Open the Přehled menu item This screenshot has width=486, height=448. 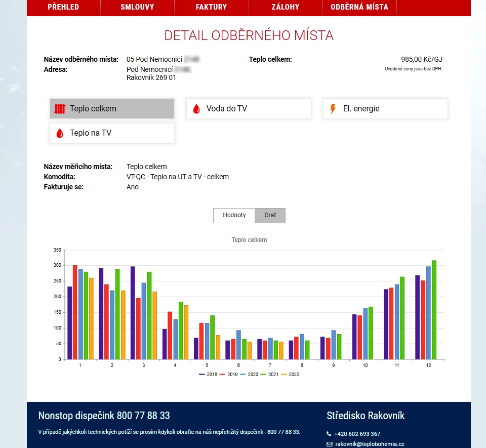(63, 7)
